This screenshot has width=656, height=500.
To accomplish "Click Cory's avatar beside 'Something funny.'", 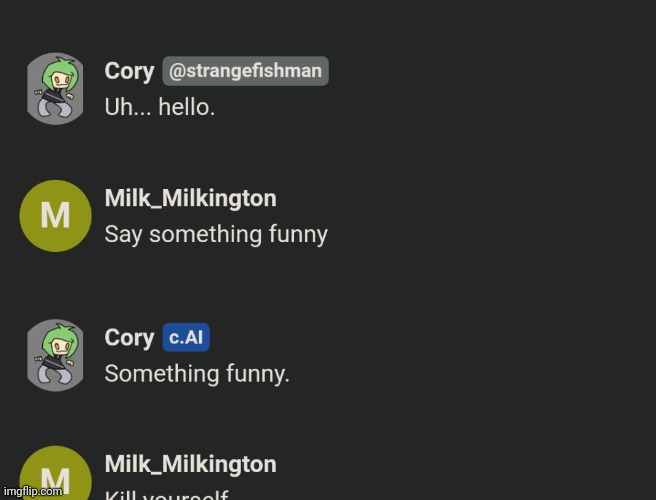I will tap(55, 355).
